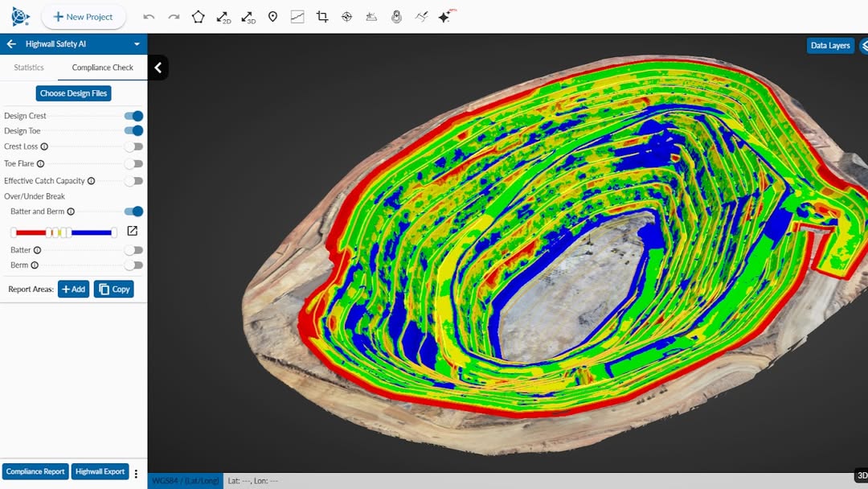Turn on the Toe Flare toggle
The height and width of the screenshot is (489, 868).
(133, 164)
